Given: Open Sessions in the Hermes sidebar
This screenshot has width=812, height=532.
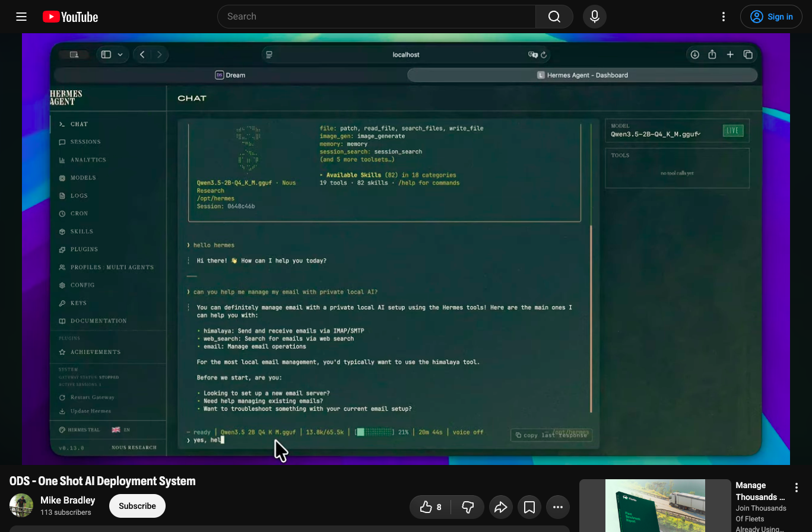Looking at the screenshot, I should point(85,142).
